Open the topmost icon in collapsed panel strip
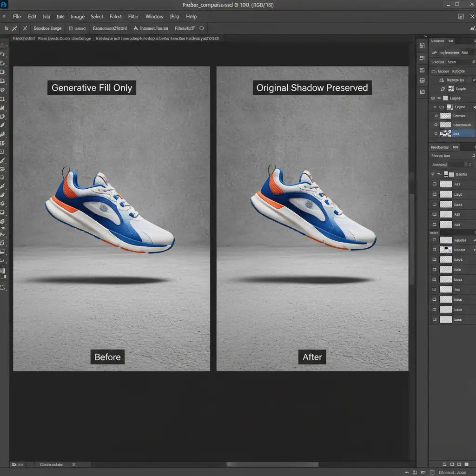Screen dimensions: 476x476 pos(422,46)
